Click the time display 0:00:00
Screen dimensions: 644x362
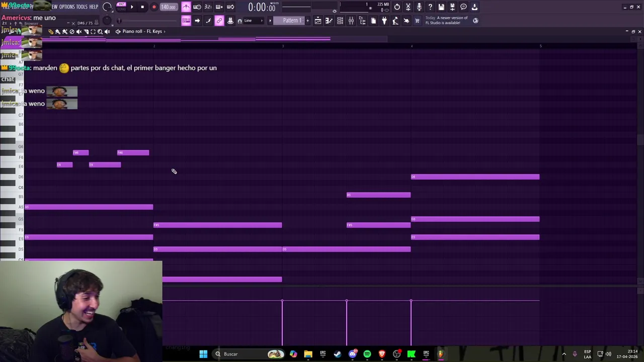262,7
